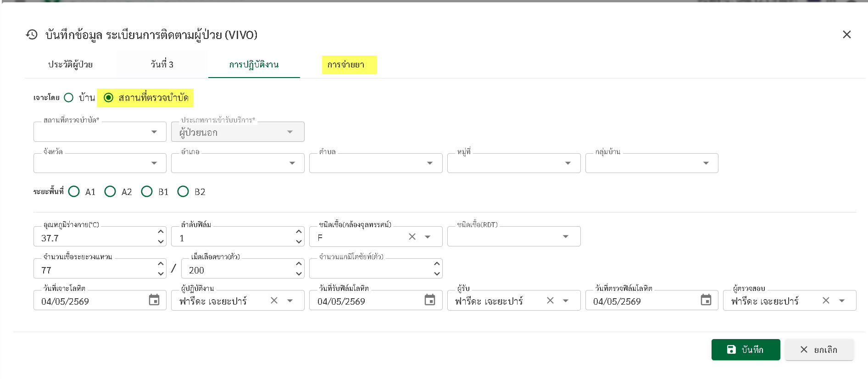
Task: Increase ลำดับฟิล์ม value with up arrow
Action: [299, 232]
